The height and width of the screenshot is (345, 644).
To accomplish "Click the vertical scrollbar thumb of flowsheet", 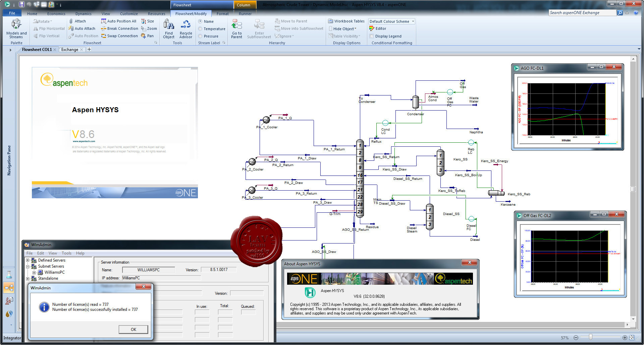I will click(633, 189).
